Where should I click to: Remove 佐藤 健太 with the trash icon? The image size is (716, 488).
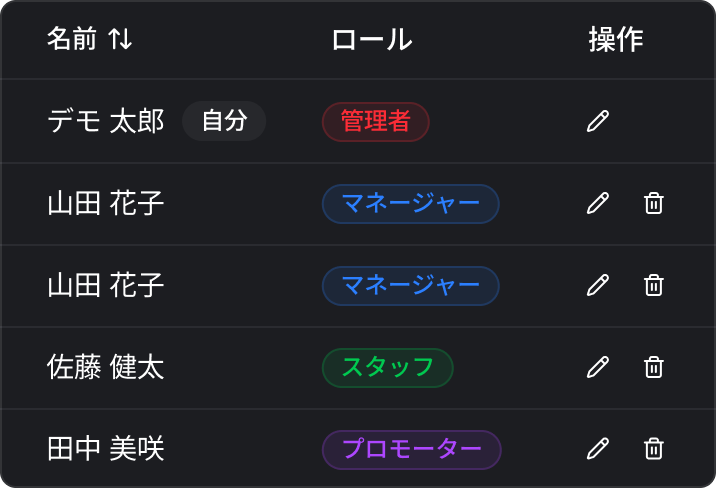[654, 368]
